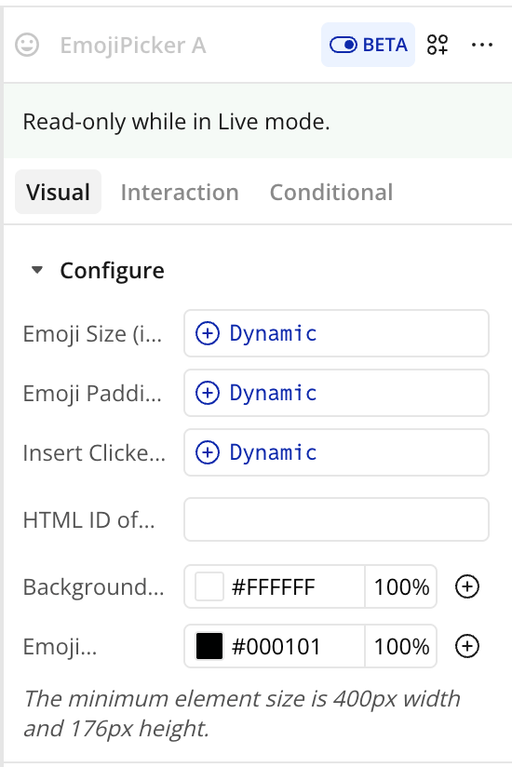Toggle the BETA switch
The height and width of the screenshot is (767, 512).
[368, 45]
